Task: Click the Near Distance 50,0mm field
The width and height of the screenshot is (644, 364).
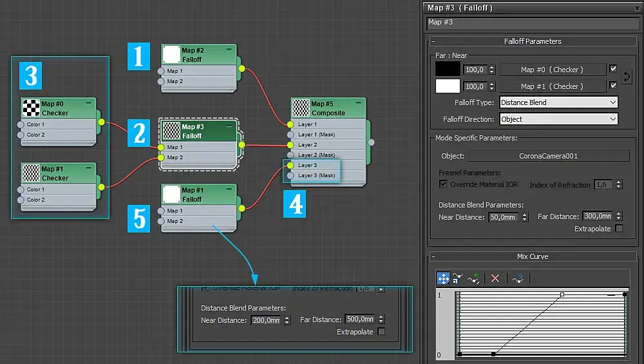Action: click(504, 217)
